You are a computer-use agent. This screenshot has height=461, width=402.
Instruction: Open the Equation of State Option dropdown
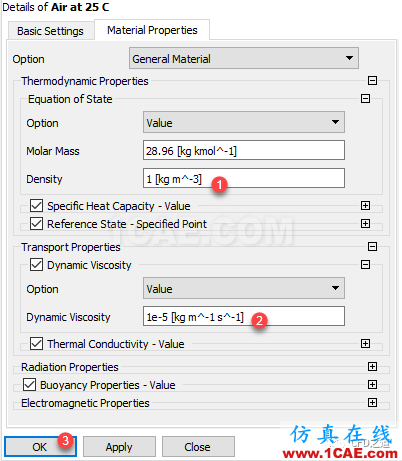click(x=244, y=122)
